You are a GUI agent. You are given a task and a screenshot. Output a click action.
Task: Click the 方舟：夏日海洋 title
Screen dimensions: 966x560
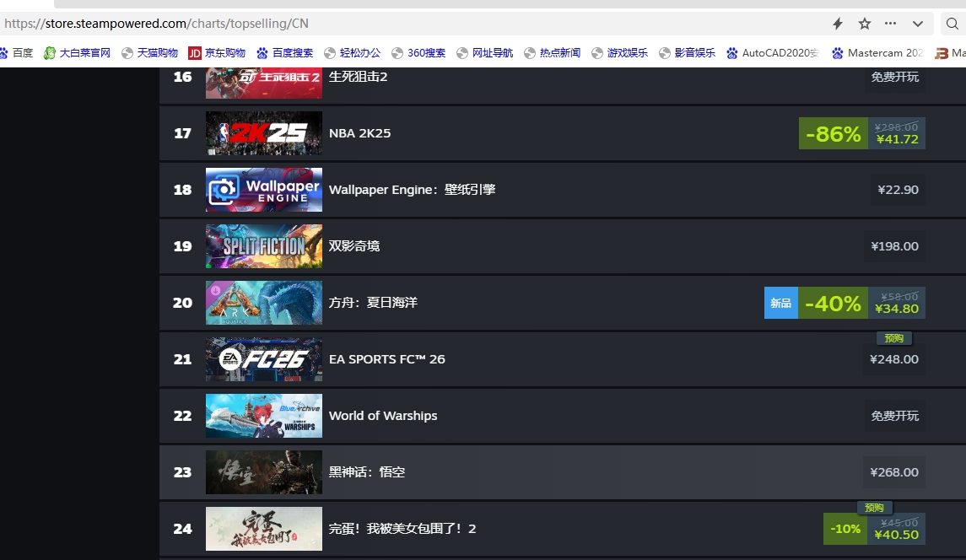coord(373,303)
